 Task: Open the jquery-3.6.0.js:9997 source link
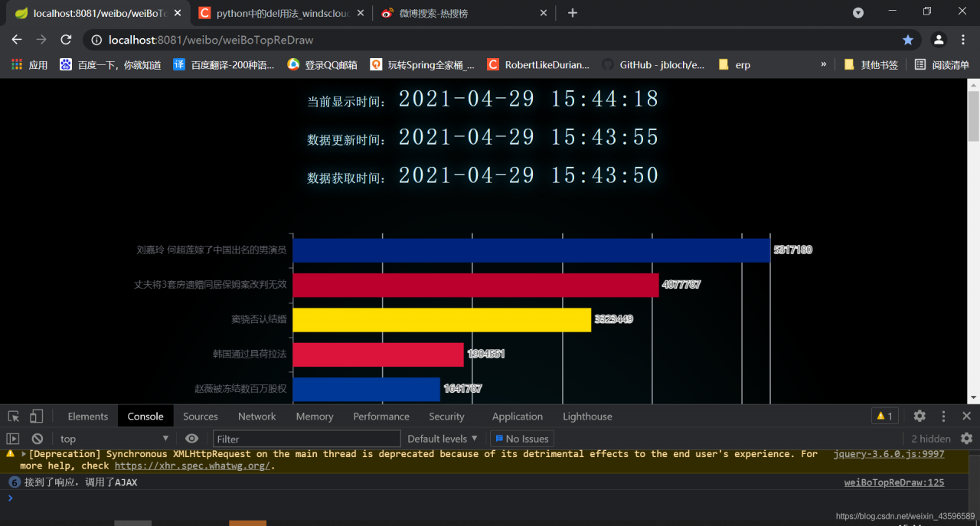coord(889,454)
